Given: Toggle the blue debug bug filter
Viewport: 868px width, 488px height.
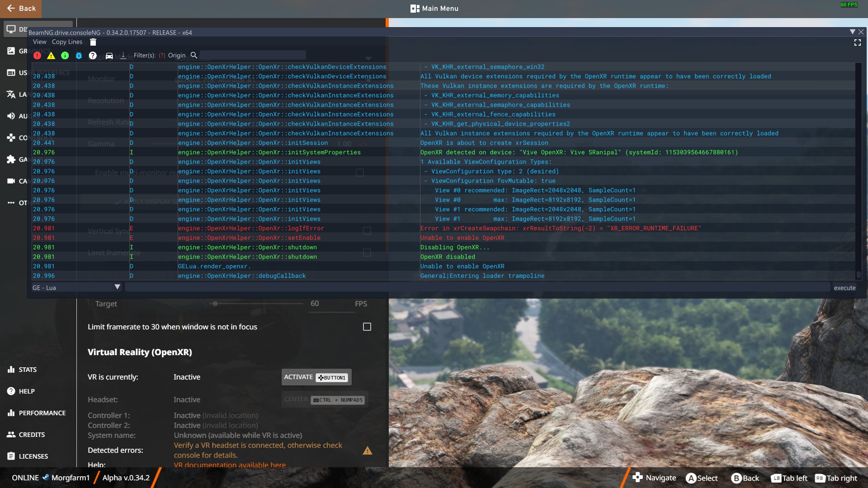Looking at the screenshot, I should click(79, 56).
